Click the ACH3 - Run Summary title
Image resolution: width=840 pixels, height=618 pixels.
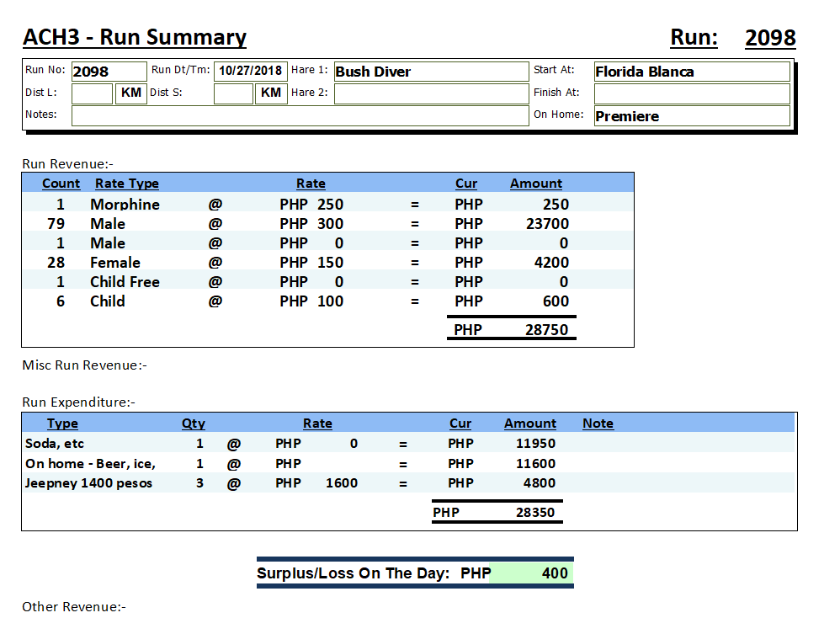[135, 38]
